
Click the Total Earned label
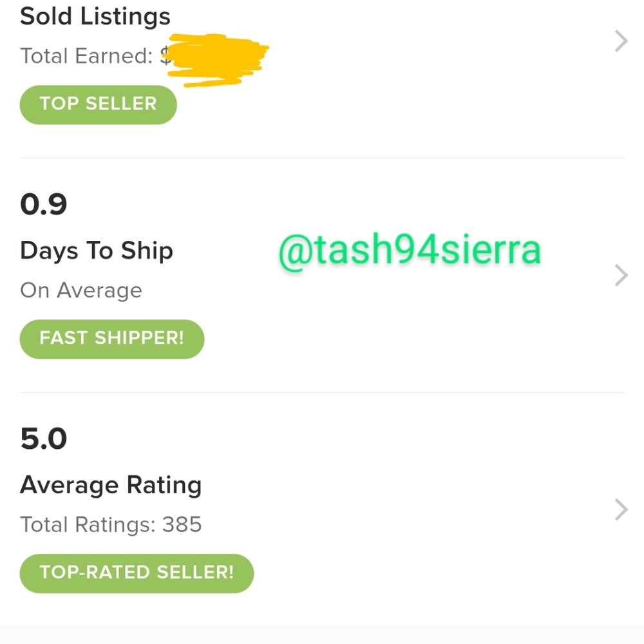click(86, 56)
